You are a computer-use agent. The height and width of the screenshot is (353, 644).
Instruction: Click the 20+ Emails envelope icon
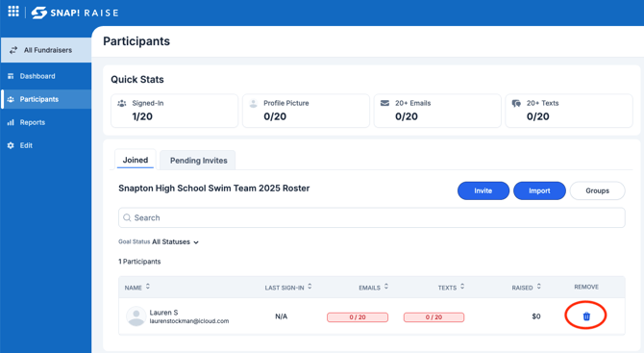pos(384,103)
